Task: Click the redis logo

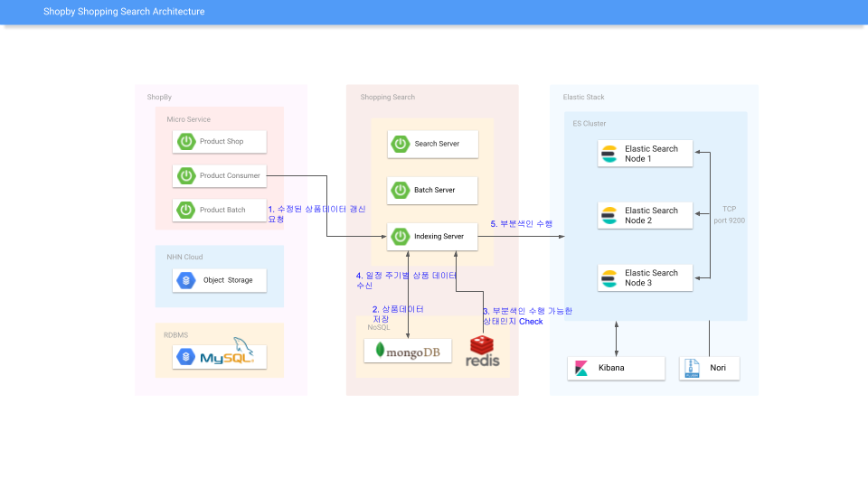Action: [x=482, y=352]
